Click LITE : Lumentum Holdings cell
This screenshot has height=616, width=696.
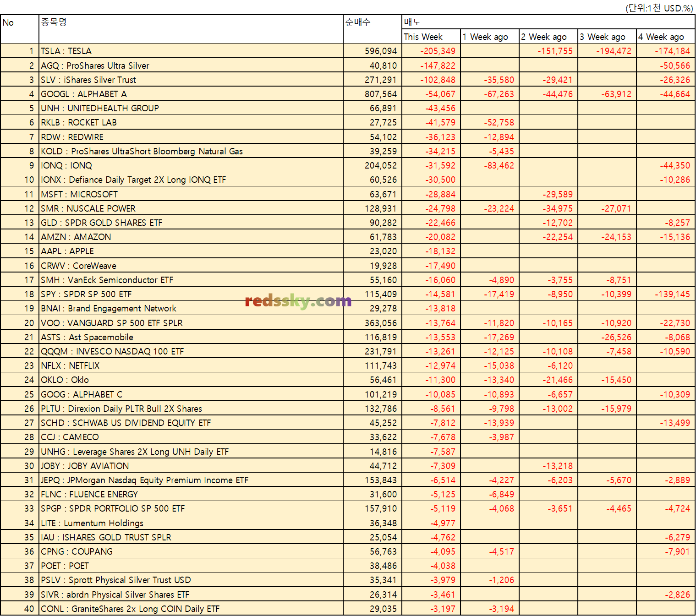[191, 523]
